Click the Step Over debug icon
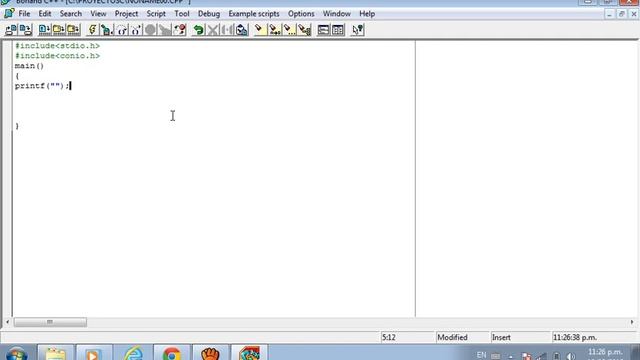This screenshot has height=360, width=640. click(121, 30)
